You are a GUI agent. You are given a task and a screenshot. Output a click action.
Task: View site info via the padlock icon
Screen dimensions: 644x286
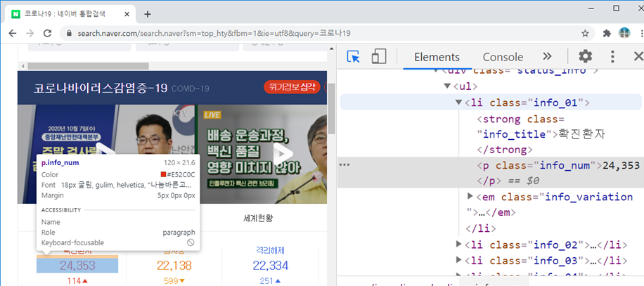tap(69, 33)
